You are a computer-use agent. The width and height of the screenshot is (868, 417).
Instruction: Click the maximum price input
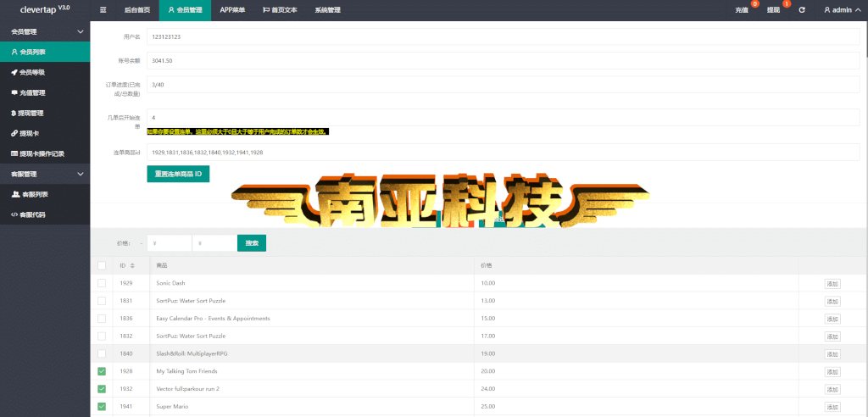coord(214,243)
